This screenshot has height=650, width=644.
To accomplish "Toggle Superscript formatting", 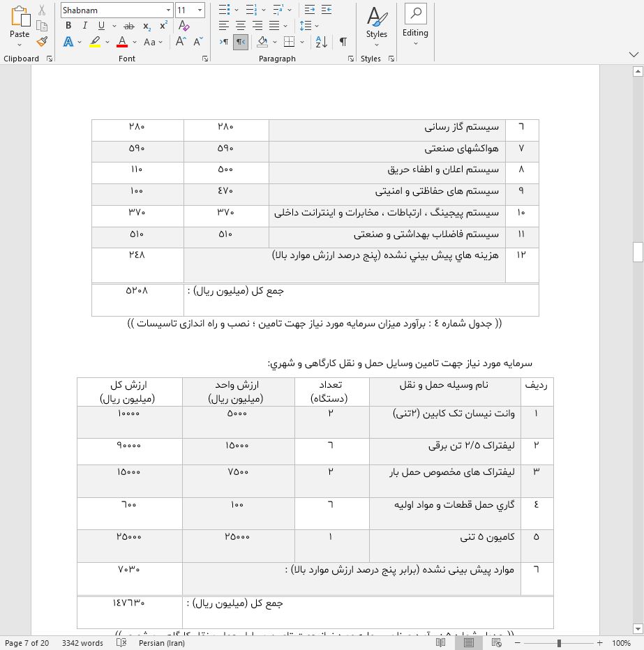I will tap(164, 25).
